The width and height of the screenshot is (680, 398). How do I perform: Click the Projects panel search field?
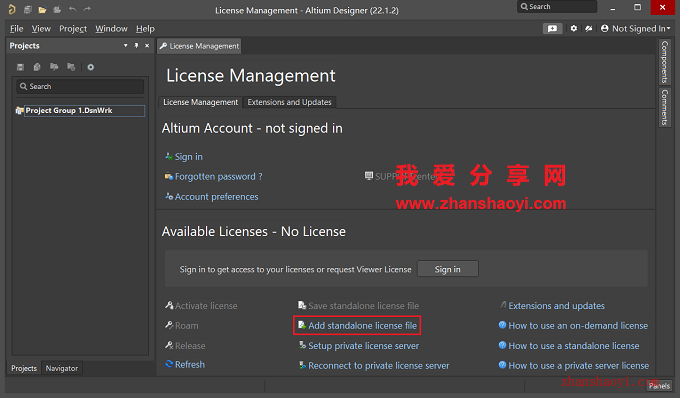click(80, 86)
